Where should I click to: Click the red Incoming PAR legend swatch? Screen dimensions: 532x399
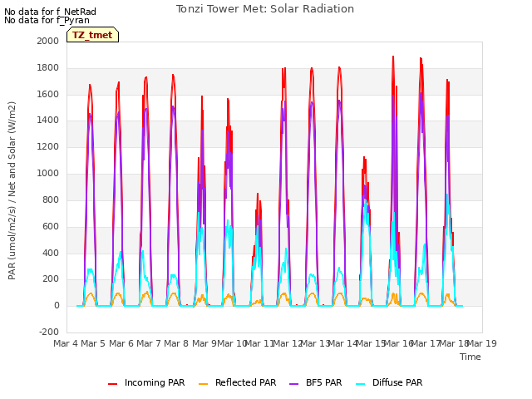tap(113, 384)
